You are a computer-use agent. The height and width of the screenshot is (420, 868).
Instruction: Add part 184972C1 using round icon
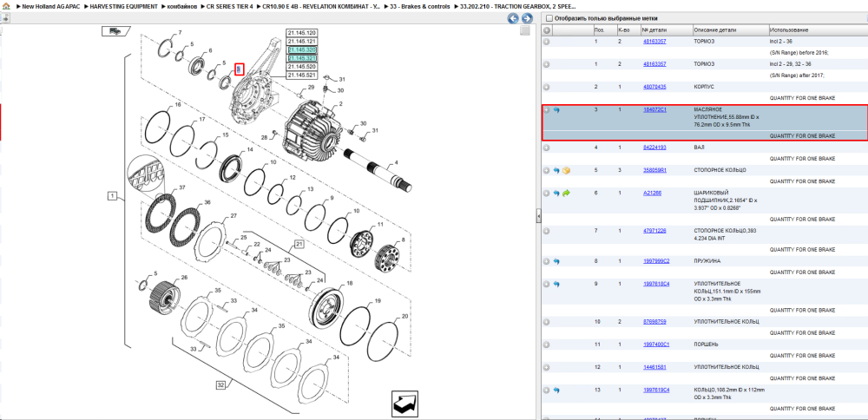click(x=546, y=110)
